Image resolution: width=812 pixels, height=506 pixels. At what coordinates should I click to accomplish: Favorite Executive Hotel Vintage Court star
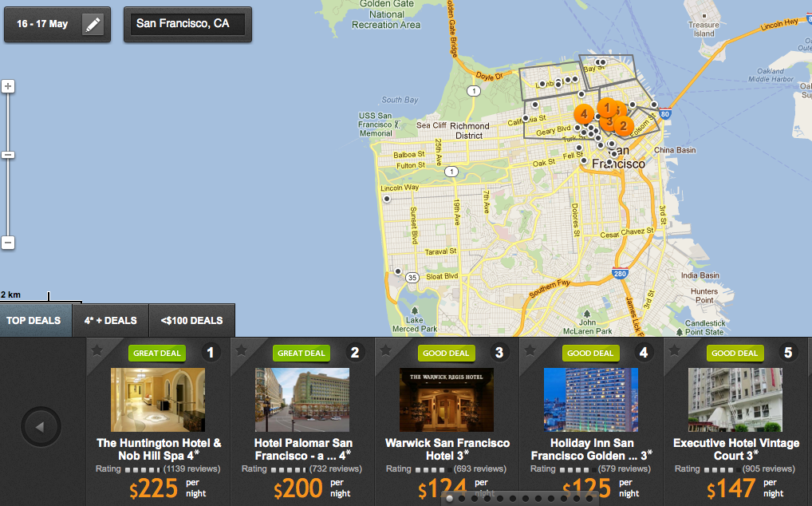pyautogui.click(x=675, y=351)
